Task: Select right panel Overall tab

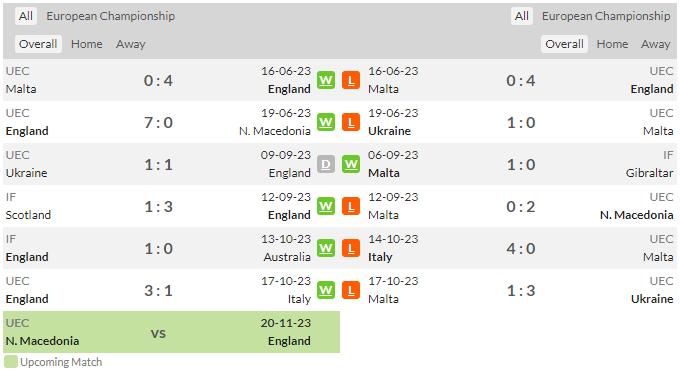Action: (564, 44)
